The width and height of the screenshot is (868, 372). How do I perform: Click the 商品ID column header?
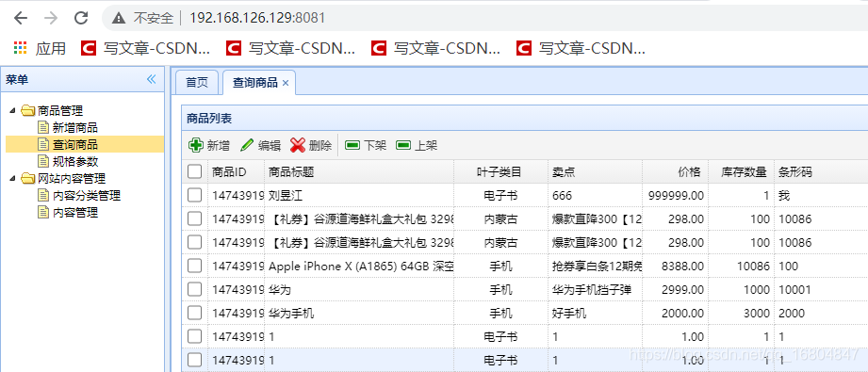pos(237,172)
